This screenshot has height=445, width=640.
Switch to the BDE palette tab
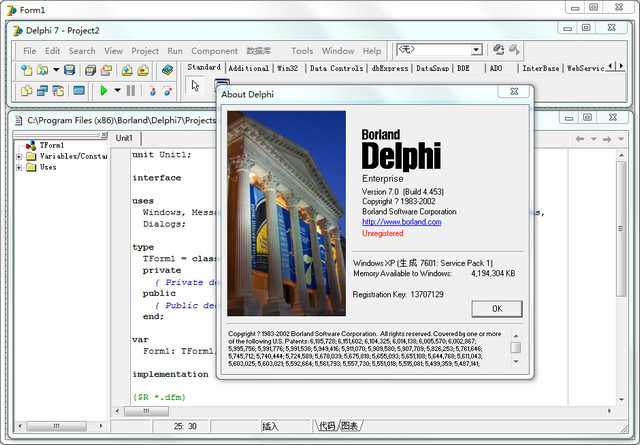(x=463, y=68)
